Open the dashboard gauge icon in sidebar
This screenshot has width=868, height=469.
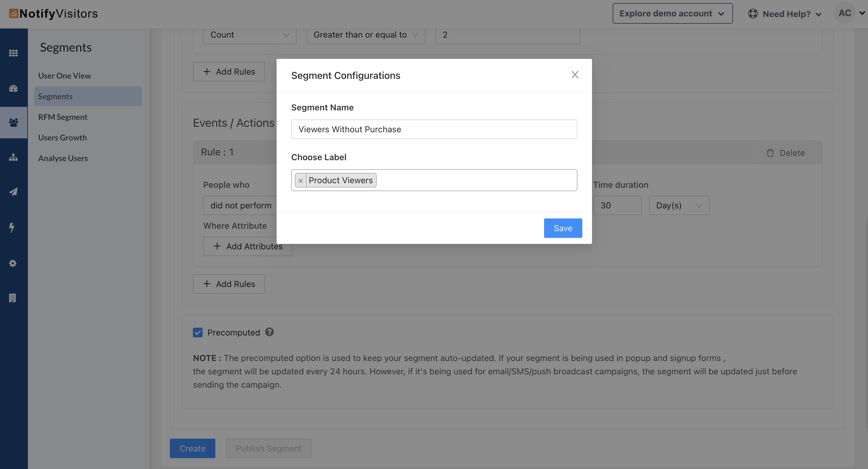pos(13,88)
